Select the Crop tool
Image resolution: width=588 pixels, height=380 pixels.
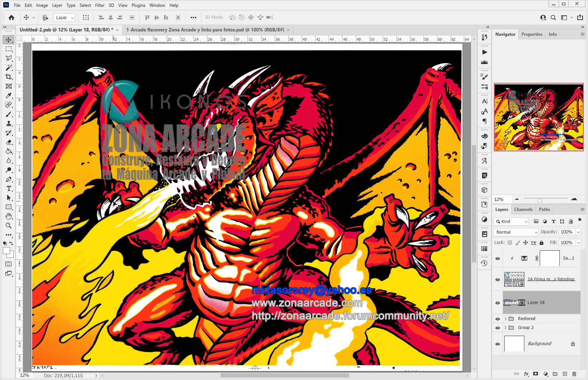9,77
